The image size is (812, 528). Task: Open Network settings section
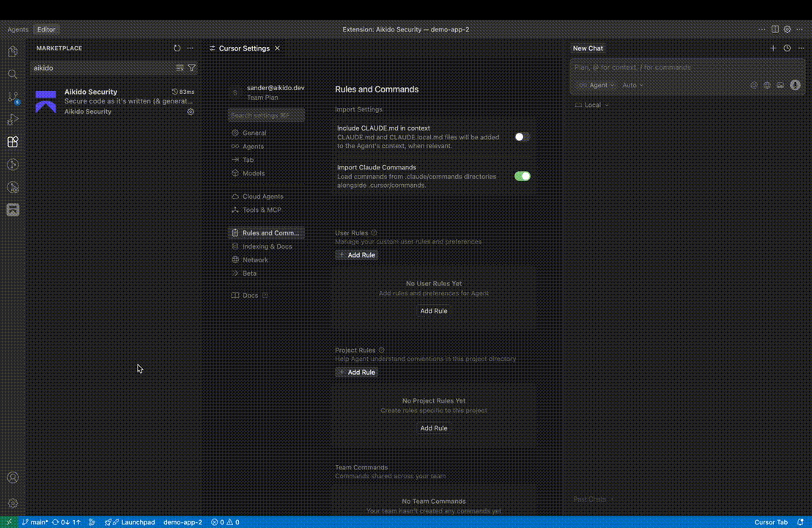(x=266, y=260)
